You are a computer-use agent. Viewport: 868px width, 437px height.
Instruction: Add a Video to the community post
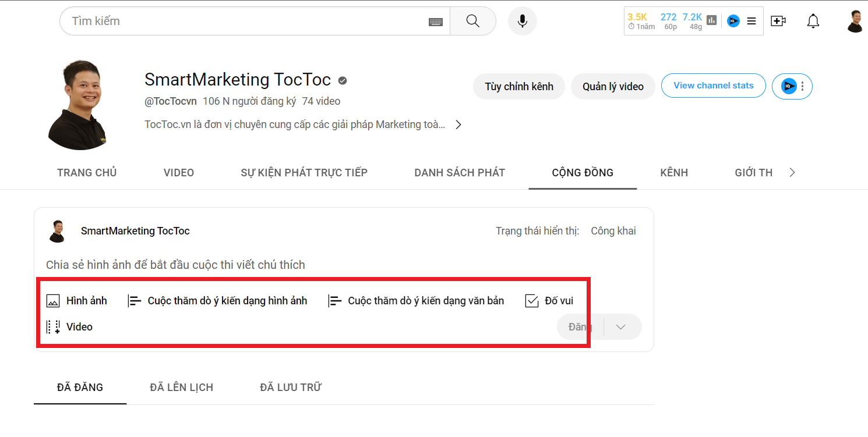click(x=70, y=327)
